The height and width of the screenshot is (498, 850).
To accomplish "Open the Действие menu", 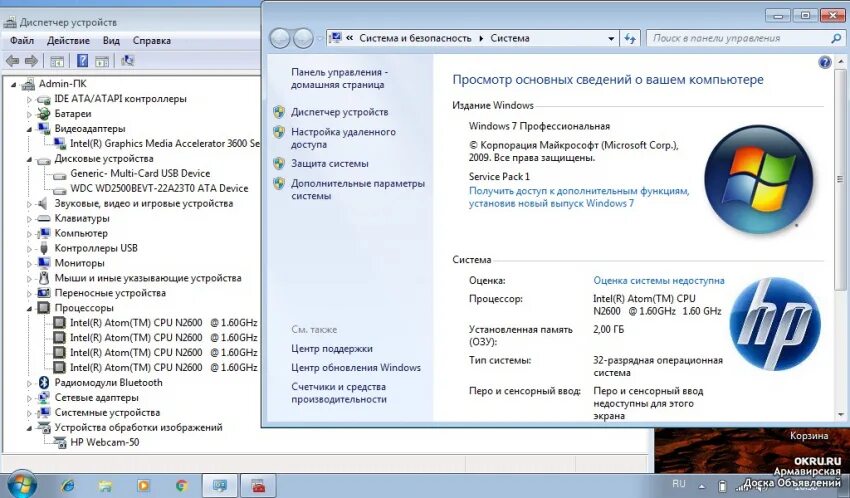I will [x=68, y=41].
